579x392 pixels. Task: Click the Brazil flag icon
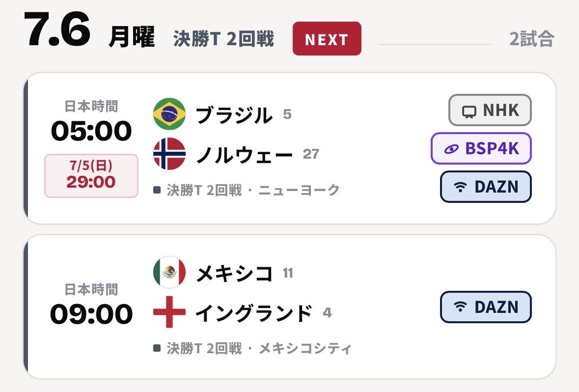169,114
